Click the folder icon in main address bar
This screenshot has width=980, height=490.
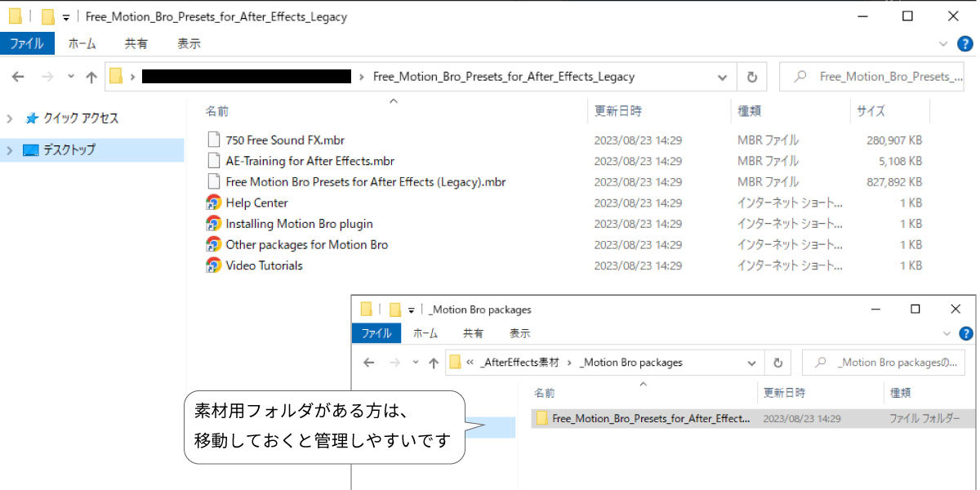click(116, 77)
